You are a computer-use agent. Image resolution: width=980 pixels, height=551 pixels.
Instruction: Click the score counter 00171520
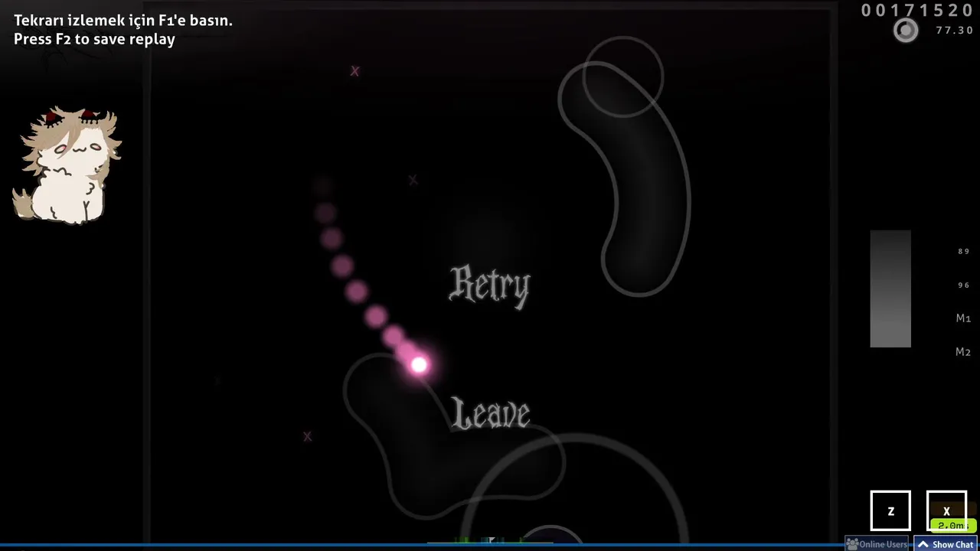[917, 10]
